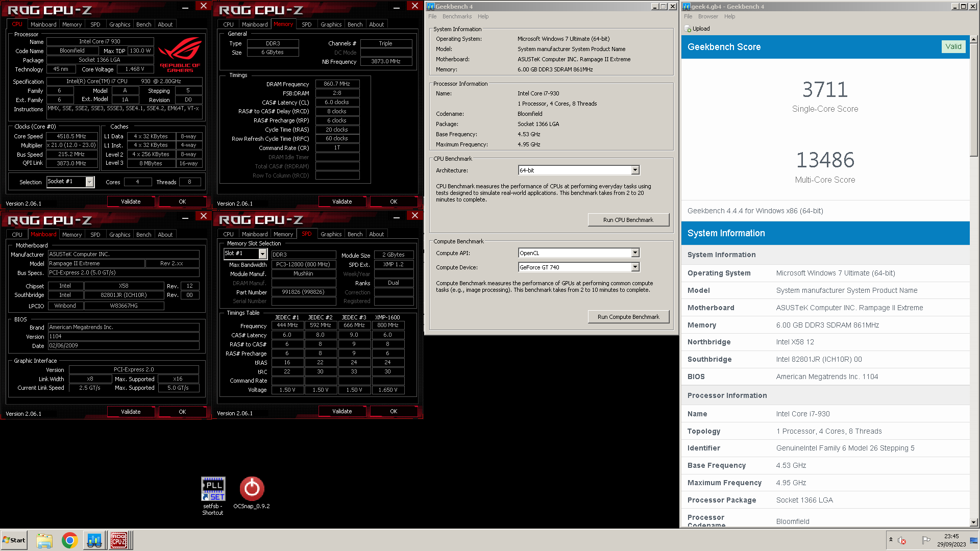Image resolution: width=980 pixels, height=551 pixels.
Task: Click Validate in the CPU-tab CPU-Z window
Action: tap(131, 202)
